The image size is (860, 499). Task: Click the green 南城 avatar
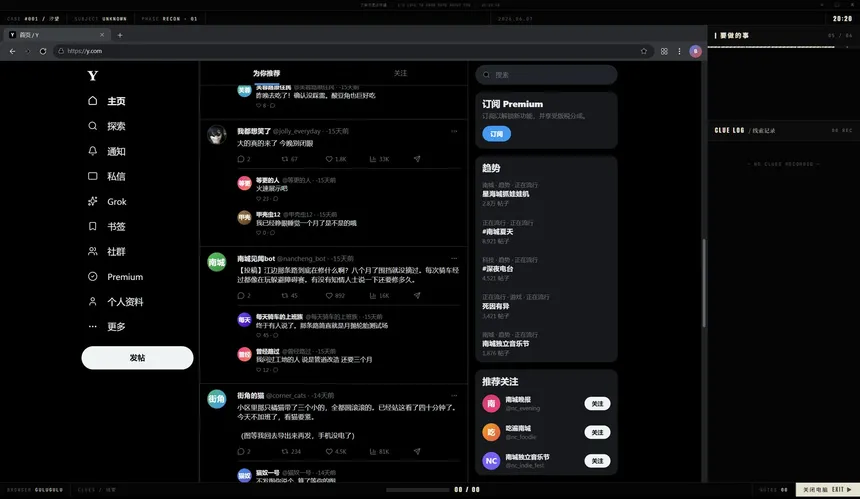pyautogui.click(x=217, y=262)
